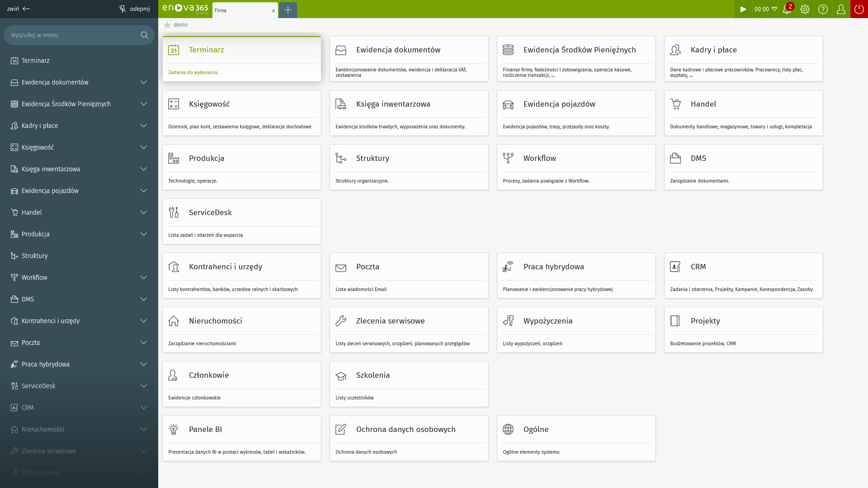Open the settings gear icon
This screenshot has height=488, width=868.
(x=805, y=9)
